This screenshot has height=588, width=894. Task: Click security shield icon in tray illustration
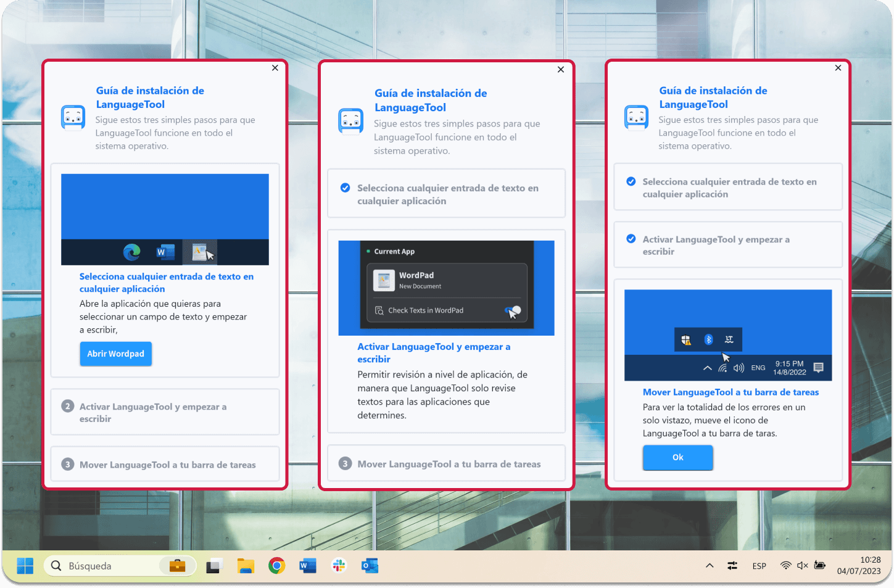[686, 339]
